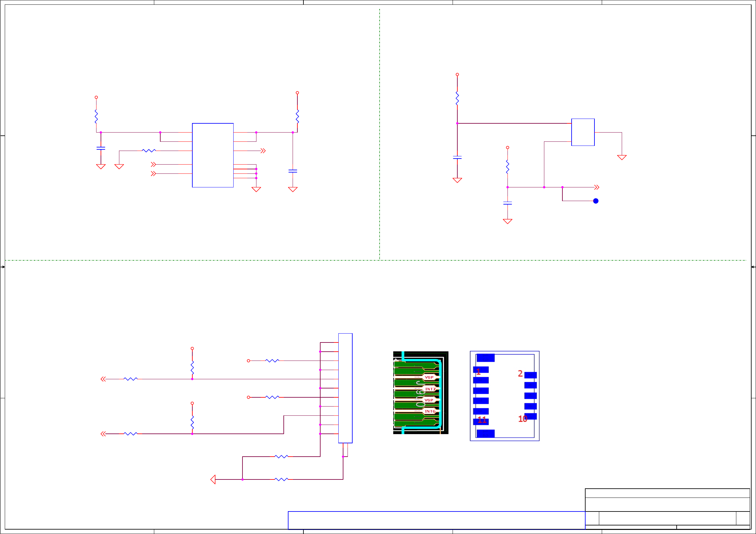Select the INT7 label in PCB layout image

coord(430,389)
